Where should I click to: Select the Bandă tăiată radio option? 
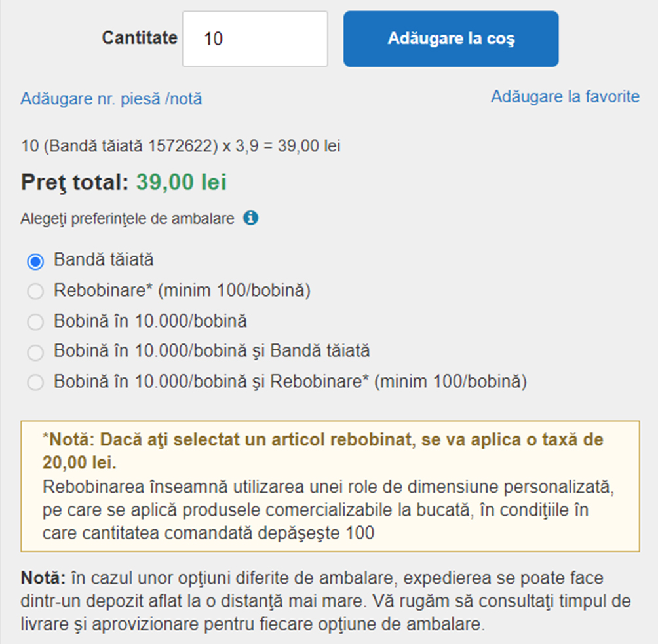point(35,261)
